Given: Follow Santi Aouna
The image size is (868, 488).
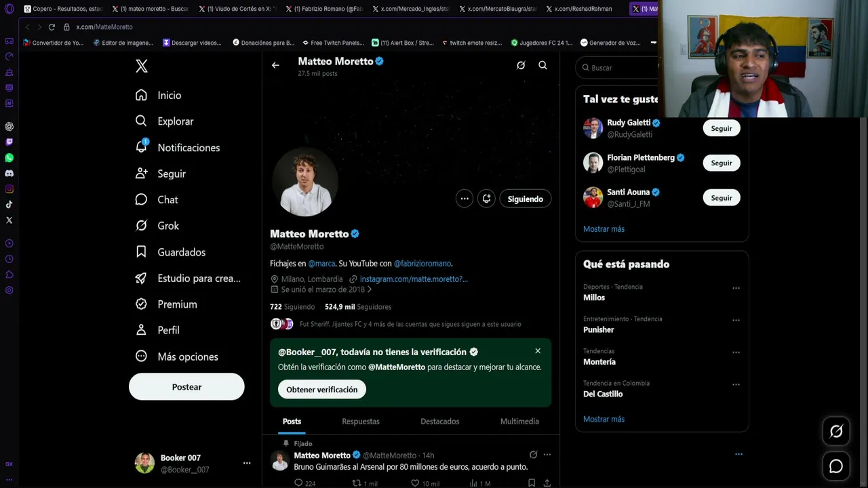Looking at the screenshot, I should point(722,198).
